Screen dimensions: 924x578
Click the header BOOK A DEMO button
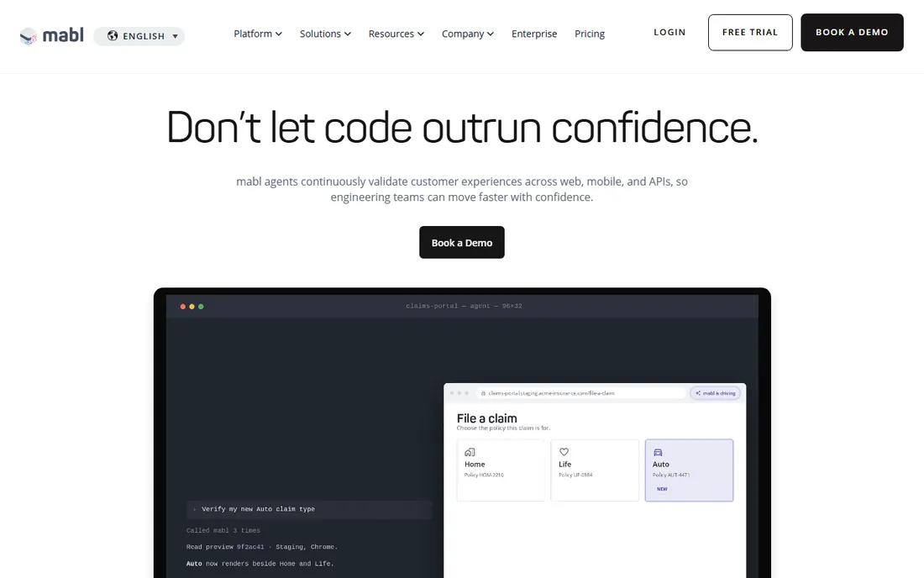(852, 33)
